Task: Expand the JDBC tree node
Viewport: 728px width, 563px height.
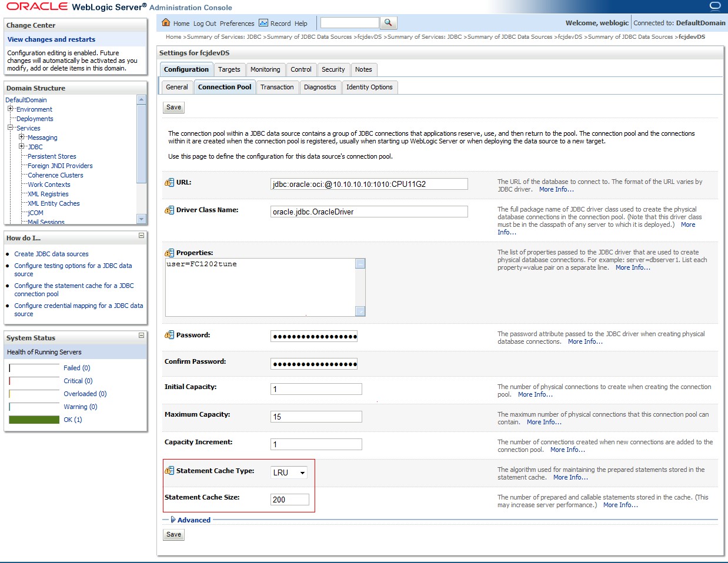Action: tap(21, 146)
